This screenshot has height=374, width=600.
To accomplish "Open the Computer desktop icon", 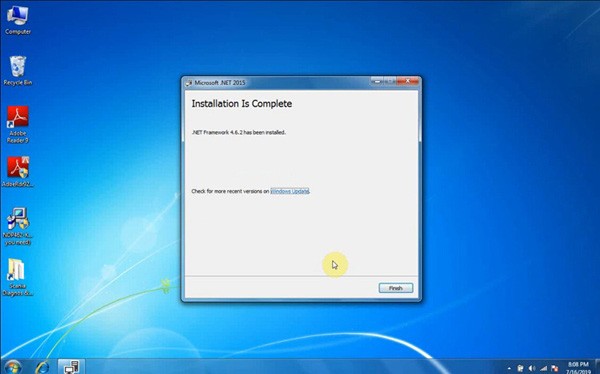I will (x=18, y=20).
